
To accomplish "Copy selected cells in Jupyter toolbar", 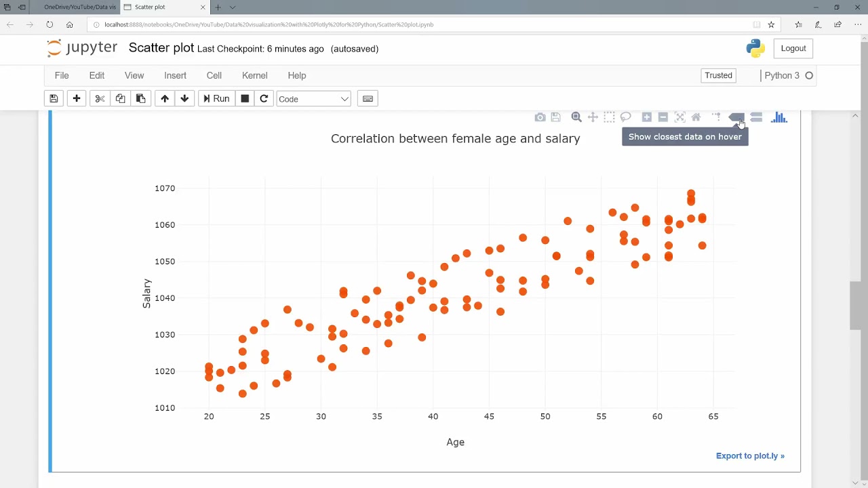I will pos(120,99).
